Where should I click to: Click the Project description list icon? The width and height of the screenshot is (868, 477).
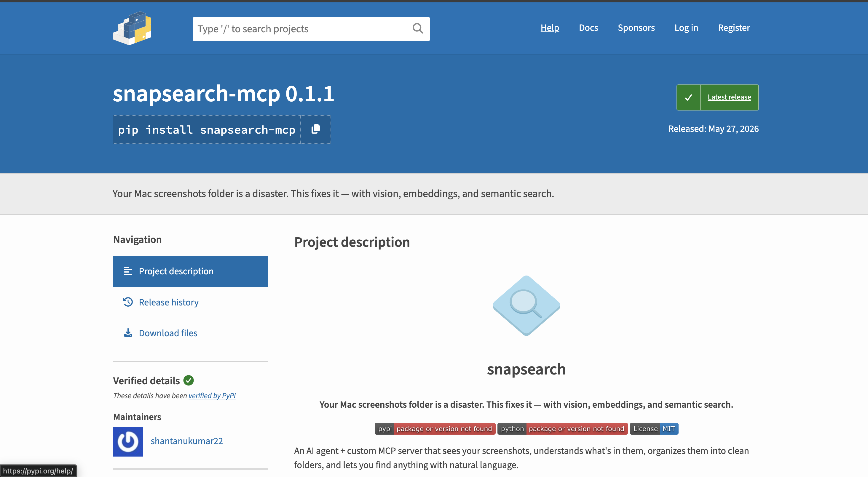tap(128, 271)
